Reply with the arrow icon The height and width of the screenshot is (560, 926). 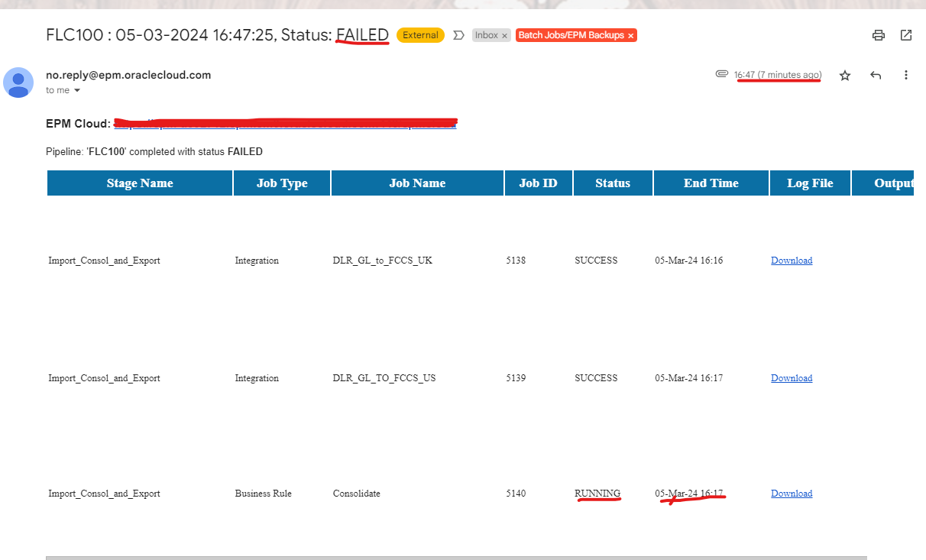[x=876, y=75]
